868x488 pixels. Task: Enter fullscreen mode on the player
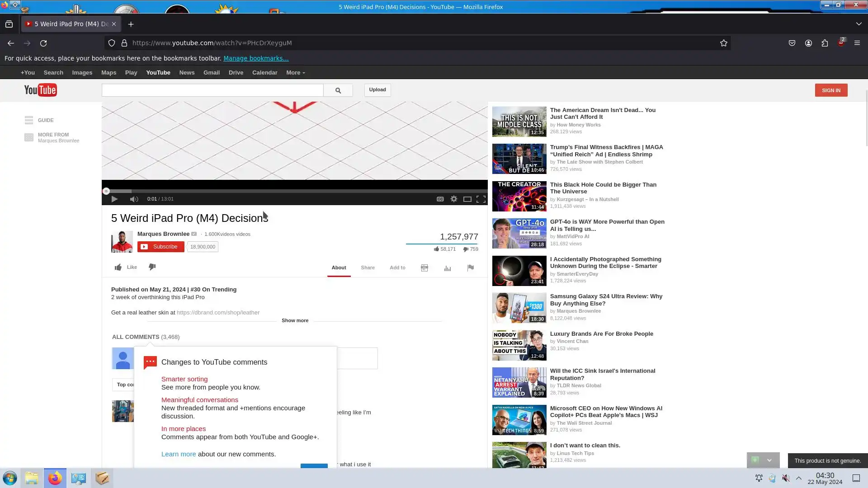tap(481, 199)
